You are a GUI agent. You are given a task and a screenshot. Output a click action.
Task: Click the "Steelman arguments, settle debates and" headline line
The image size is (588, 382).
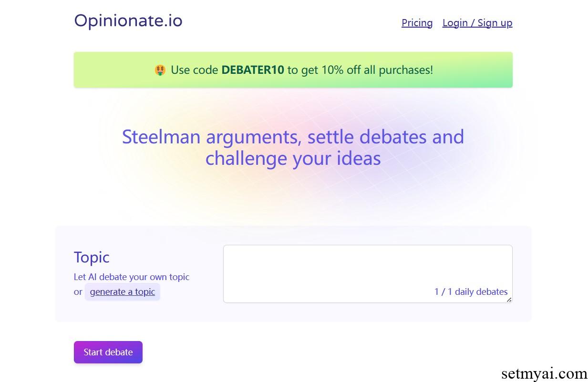(293, 137)
